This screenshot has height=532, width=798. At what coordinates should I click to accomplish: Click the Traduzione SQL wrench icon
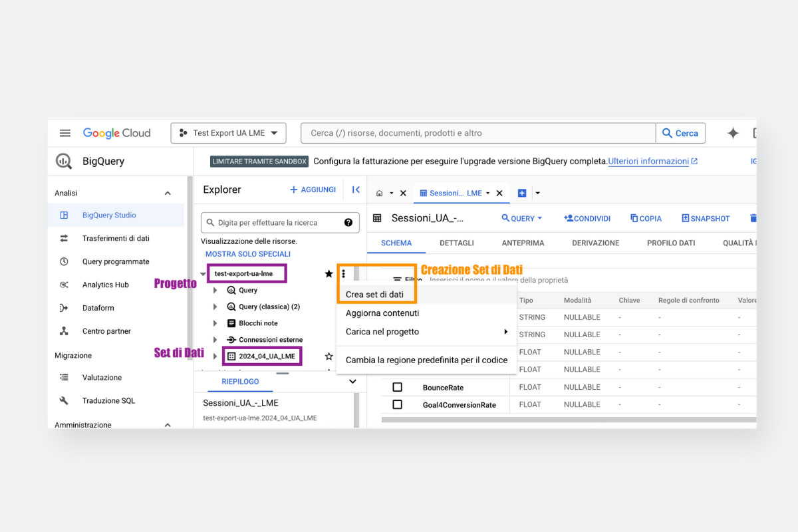coord(64,400)
